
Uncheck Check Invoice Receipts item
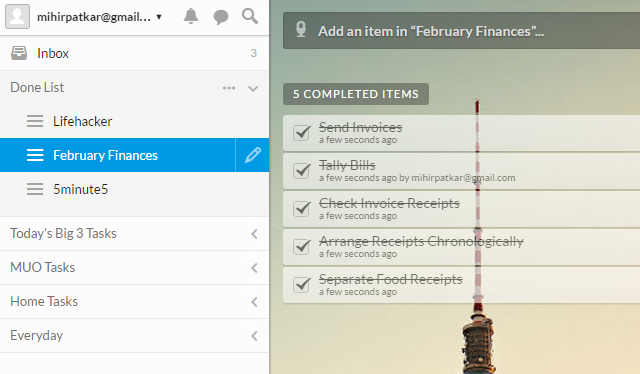(302, 208)
